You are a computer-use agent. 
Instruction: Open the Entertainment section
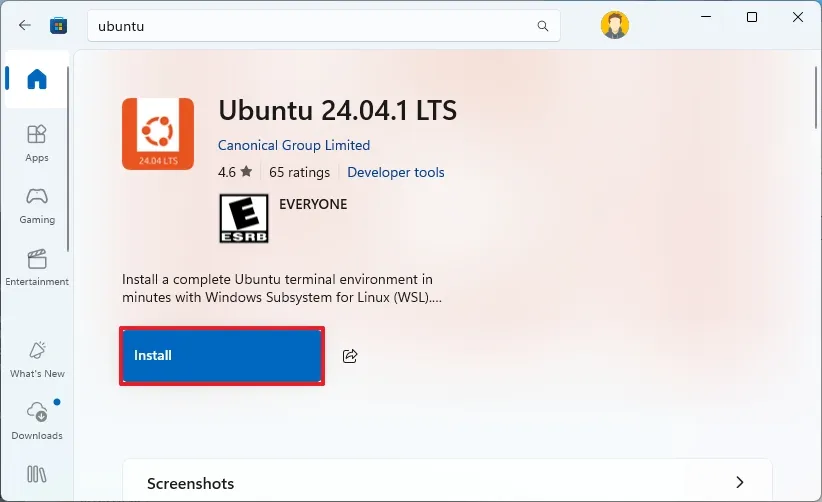[x=37, y=268]
